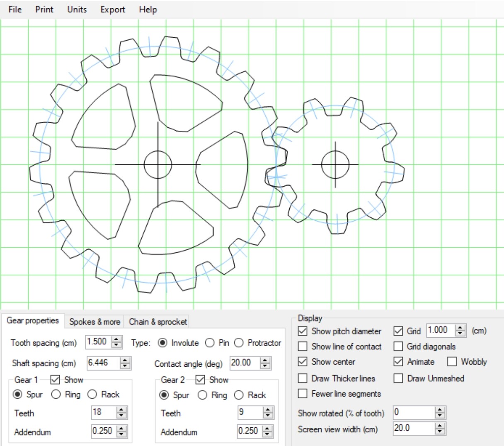Open the Print menu
This screenshot has height=446, width=504.
(x=44, y=9)
